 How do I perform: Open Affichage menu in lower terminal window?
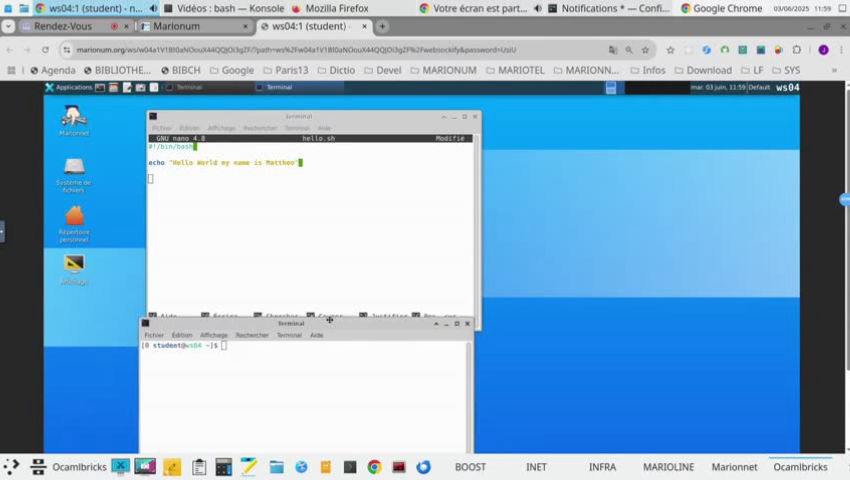pos(214,335)
